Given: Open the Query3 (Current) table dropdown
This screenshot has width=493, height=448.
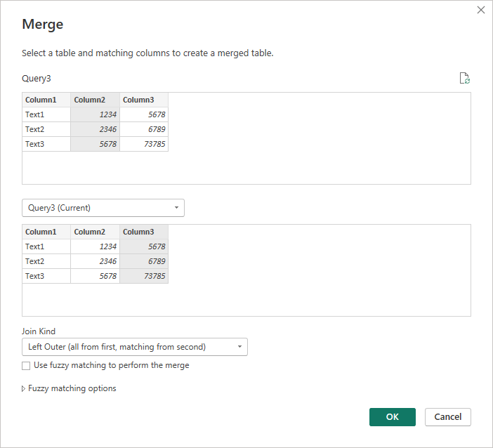Looking at the screenshot, I should (x=103, y=208).
